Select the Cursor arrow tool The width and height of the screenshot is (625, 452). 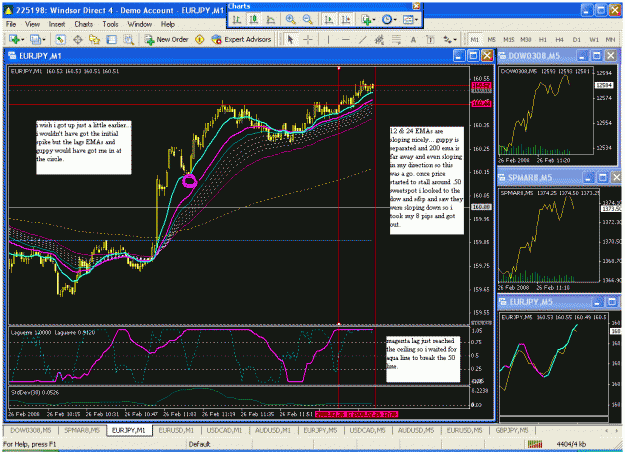(x=290, y=39)
